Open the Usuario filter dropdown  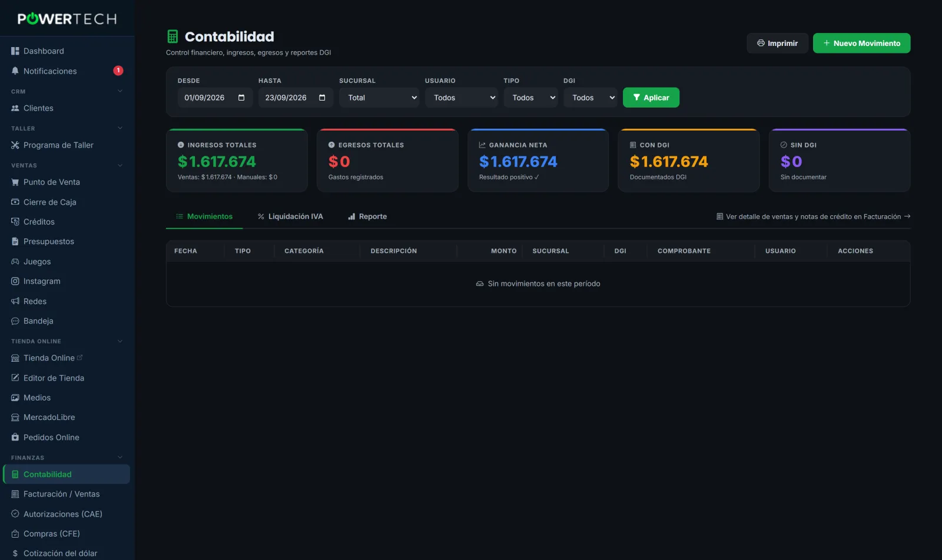coord(461,98)
